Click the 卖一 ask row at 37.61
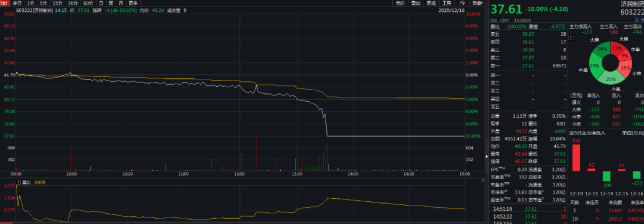Viewport: 644px width, 224px height. pyautogui.click(x=528, y=66)
